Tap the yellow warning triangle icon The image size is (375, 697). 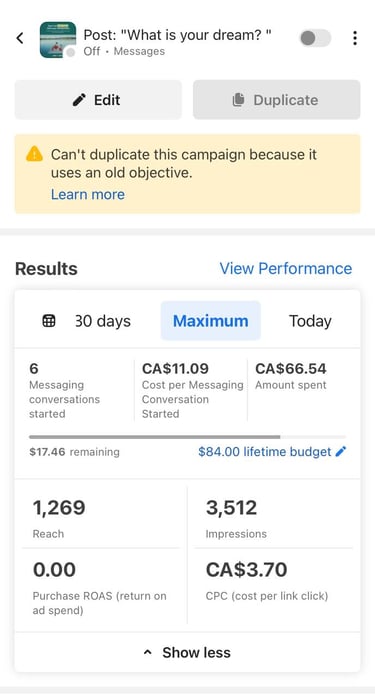point(34,154)
